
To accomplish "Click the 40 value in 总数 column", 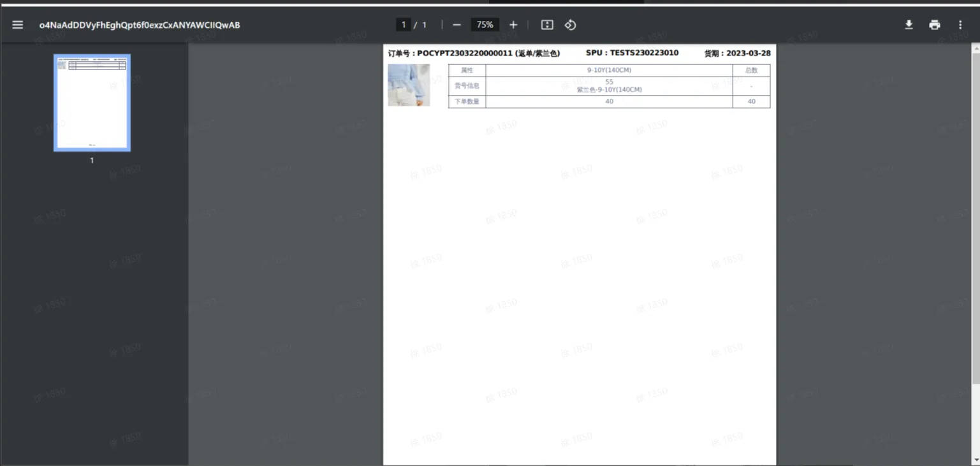I will [x=751, y=101].
